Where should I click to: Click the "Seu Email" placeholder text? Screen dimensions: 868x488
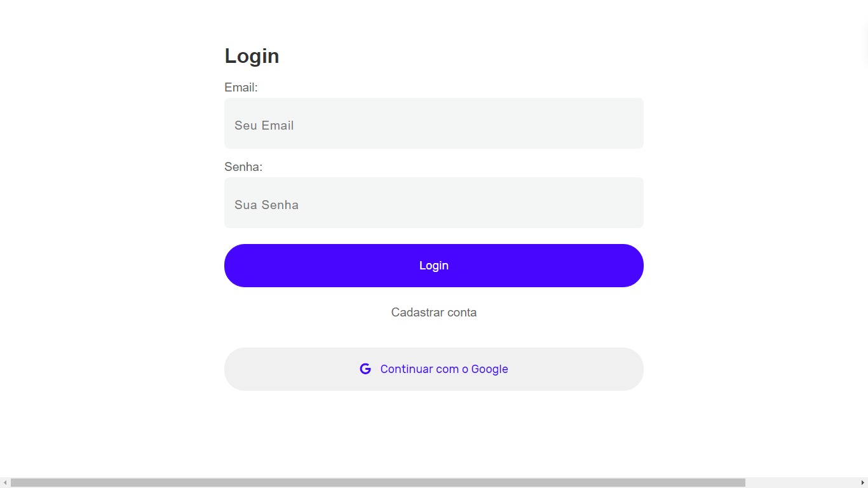(264, 126)
